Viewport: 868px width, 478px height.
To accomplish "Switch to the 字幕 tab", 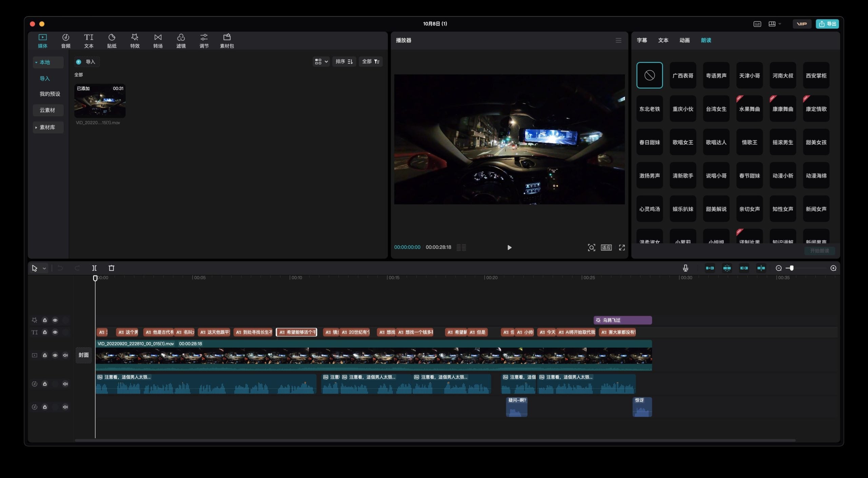I will tap(642, 40).
